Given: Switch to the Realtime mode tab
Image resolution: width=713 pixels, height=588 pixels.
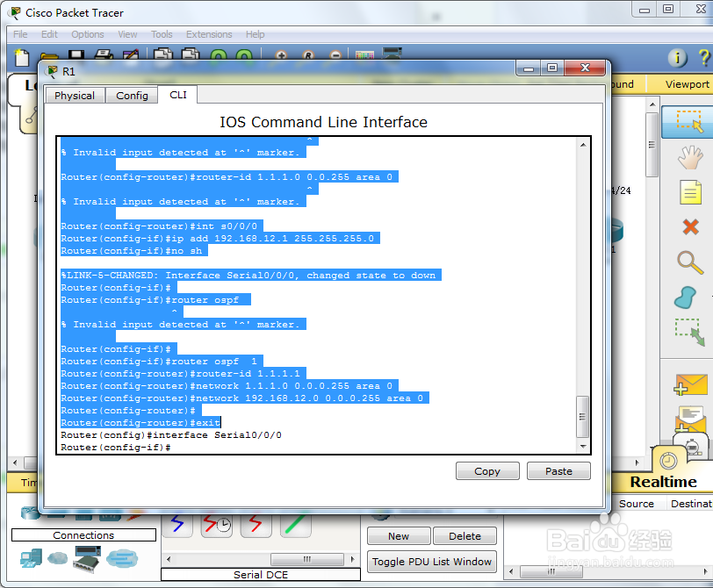Looking at the screenshot, I should 663,482.
